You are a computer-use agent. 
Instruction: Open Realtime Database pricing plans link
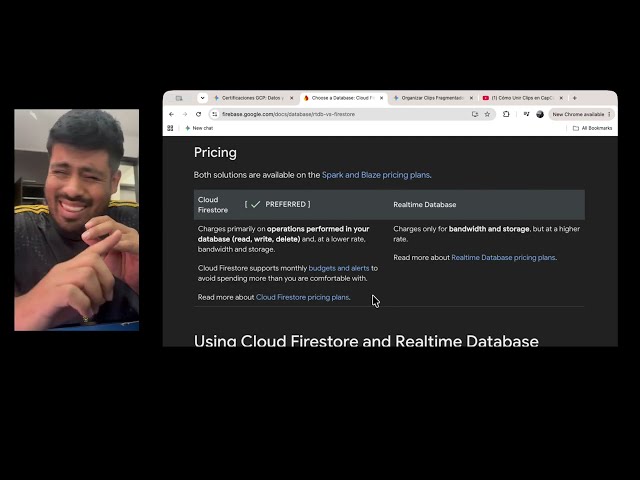pos(503,258)
